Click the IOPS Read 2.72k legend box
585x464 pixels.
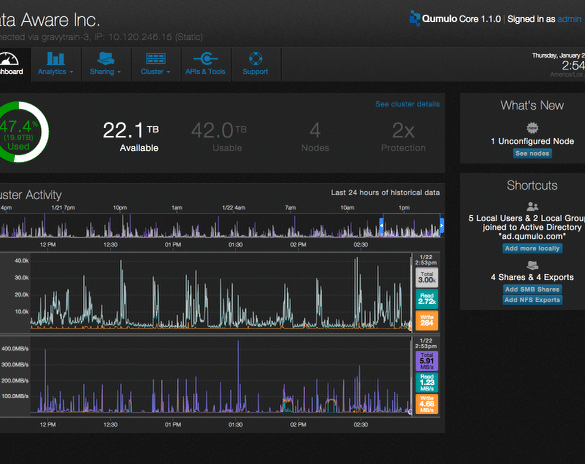click(427, 299)
